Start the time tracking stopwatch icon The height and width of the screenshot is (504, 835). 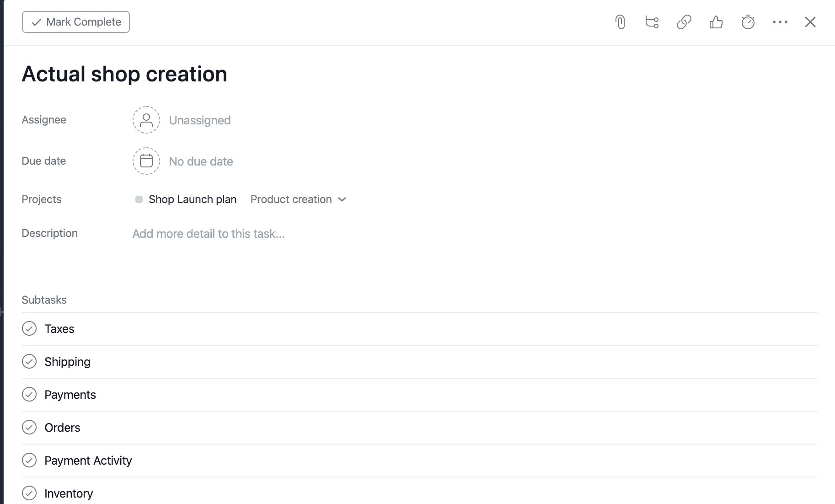tap(748, 21)
